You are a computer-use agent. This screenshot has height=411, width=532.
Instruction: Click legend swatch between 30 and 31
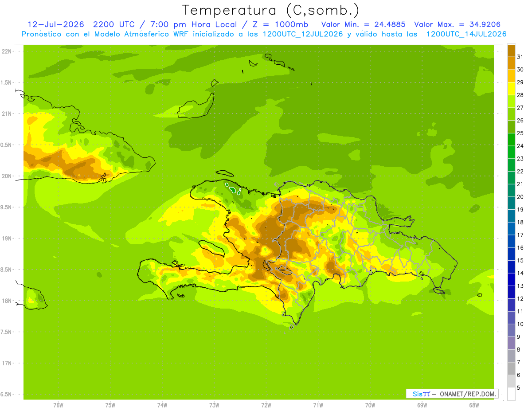(511, 63)
